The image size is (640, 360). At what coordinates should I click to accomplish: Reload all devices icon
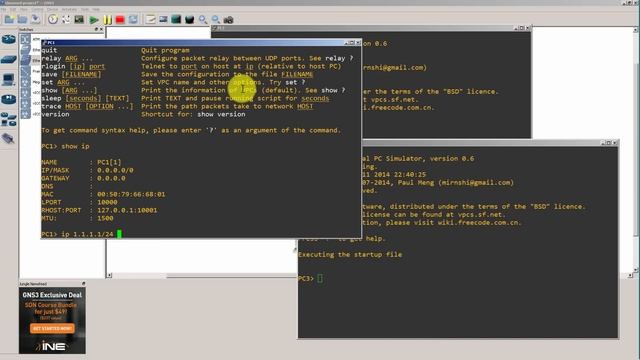pyautogui.click(x=133, y=19)
